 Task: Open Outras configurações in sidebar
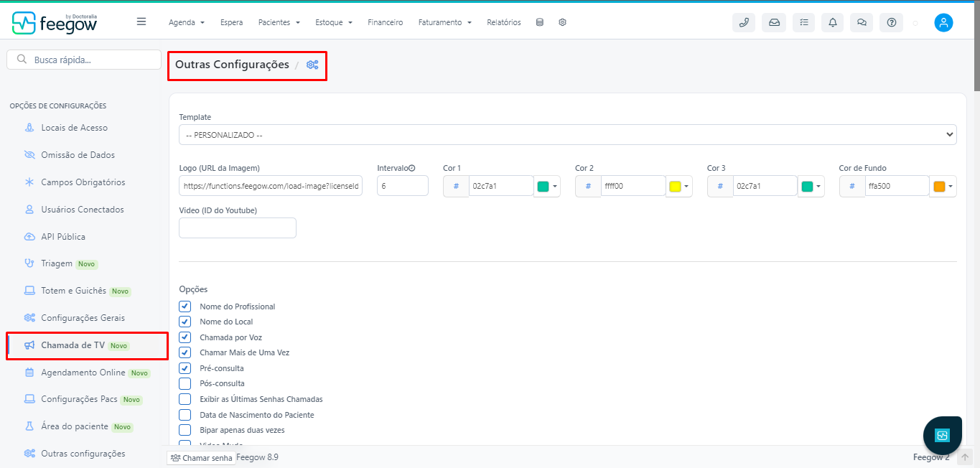coord(83,454)
